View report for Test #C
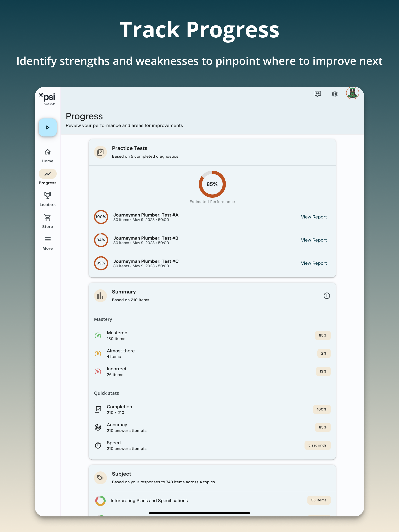The width and height of the screenshot is (399, 532). click(313, 263)
